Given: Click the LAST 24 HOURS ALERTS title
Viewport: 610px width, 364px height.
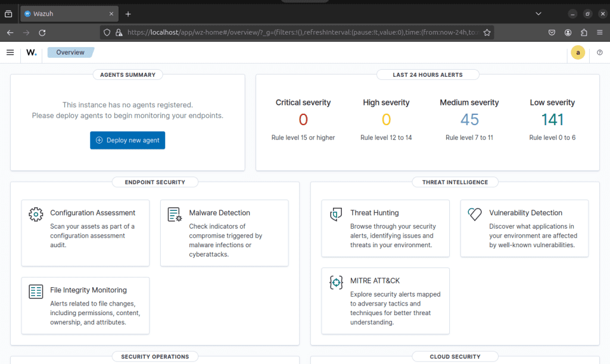Looking at the screenshot, I should click(x=428, y=74).
